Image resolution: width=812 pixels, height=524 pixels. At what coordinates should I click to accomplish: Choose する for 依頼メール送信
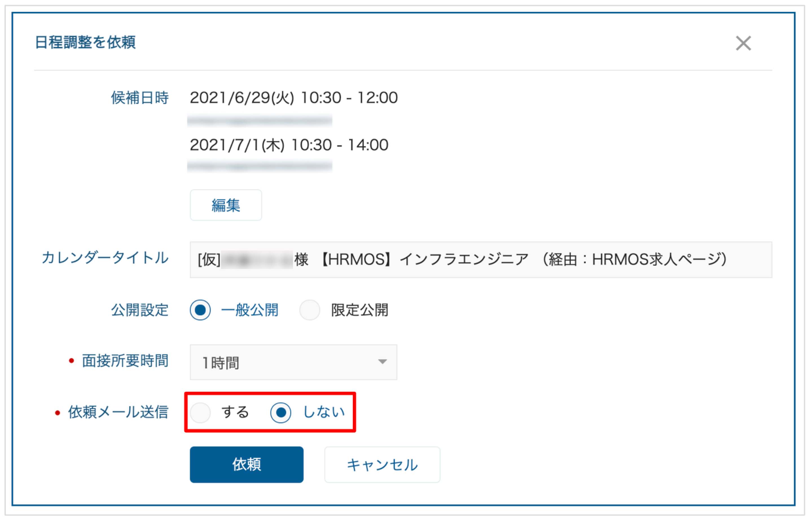point(200,413)
